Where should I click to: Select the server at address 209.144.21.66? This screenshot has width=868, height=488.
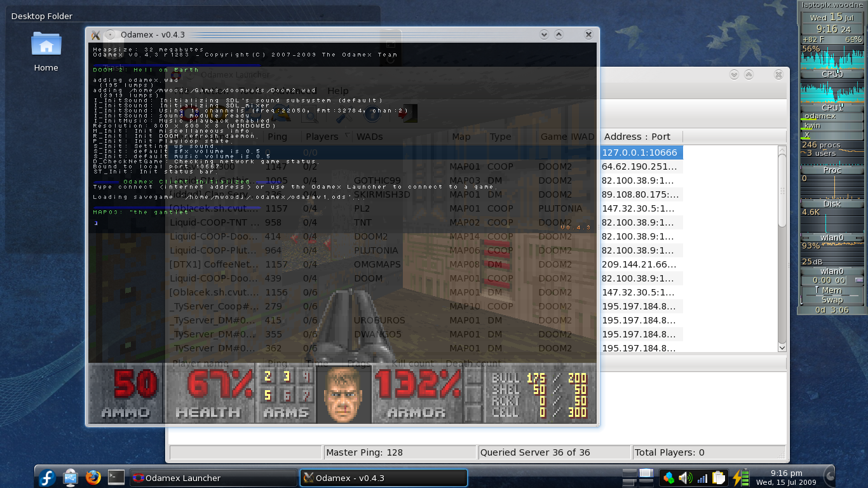639,264
